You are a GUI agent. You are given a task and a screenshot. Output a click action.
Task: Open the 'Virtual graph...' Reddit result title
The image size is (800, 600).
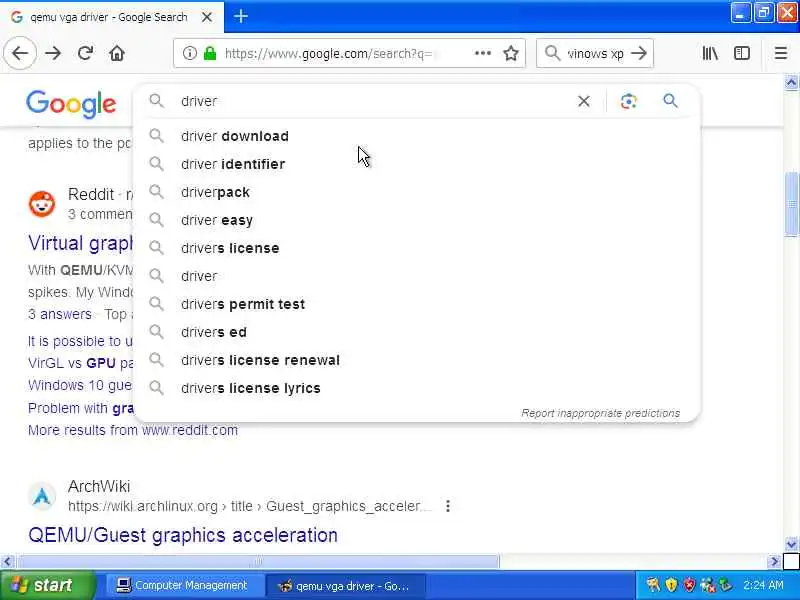pos(80,243)
